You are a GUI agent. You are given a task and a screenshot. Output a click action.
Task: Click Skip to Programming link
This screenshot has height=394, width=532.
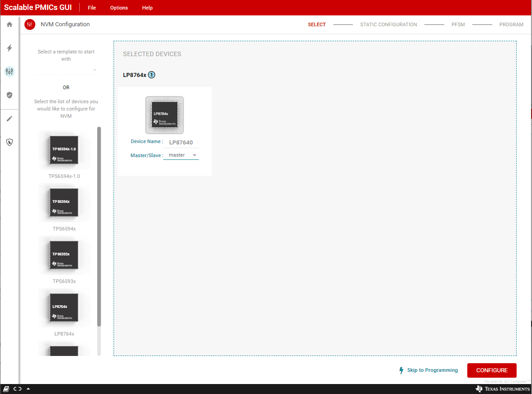click(x=428, y=370)
